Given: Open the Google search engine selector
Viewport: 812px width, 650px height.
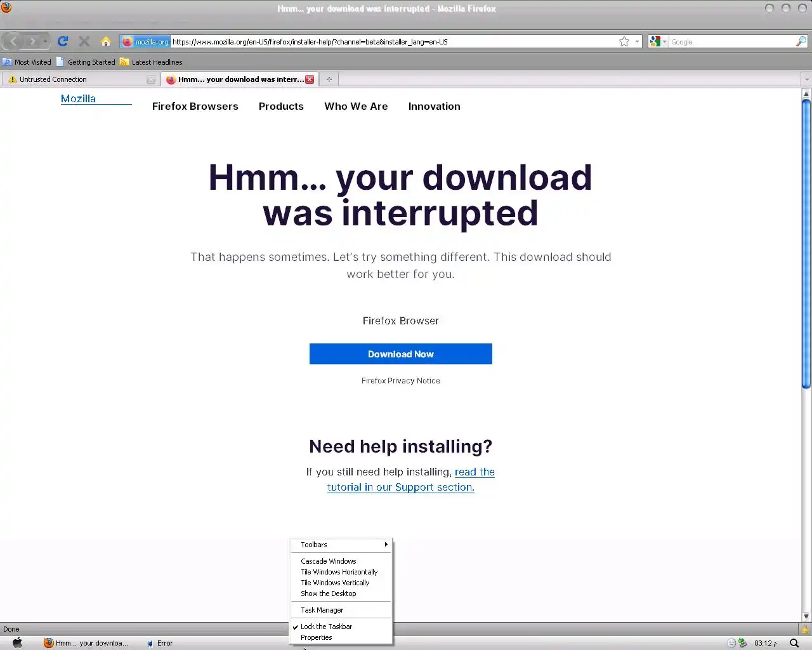Looking at the screenshot, I should tap(658, 42).
